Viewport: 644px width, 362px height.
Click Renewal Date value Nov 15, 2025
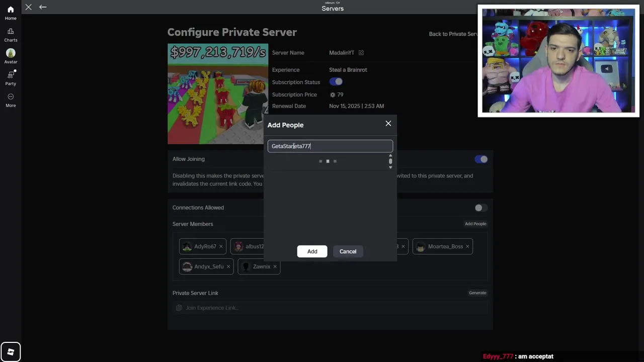[x=356, y=106]
